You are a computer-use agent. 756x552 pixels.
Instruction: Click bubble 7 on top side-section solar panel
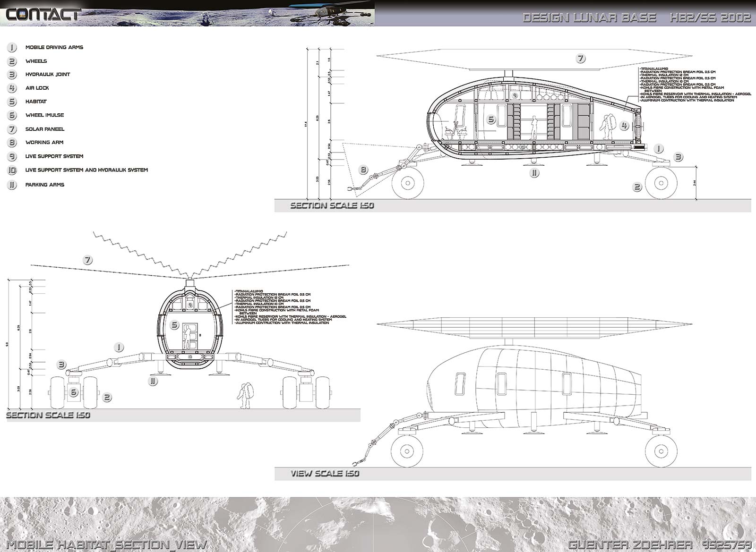[581, 59]
